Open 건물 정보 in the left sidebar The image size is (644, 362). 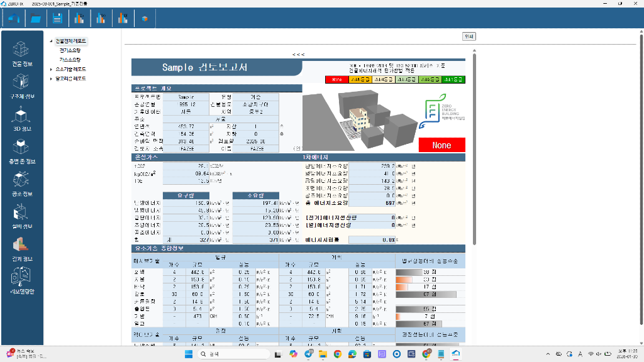[22, 54]
